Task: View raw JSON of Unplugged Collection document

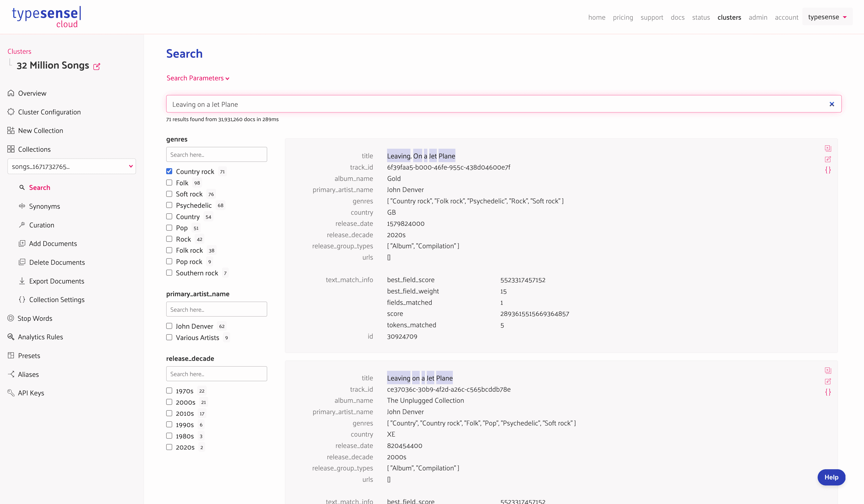Action: pyautogui.click(x=828, y=392)
